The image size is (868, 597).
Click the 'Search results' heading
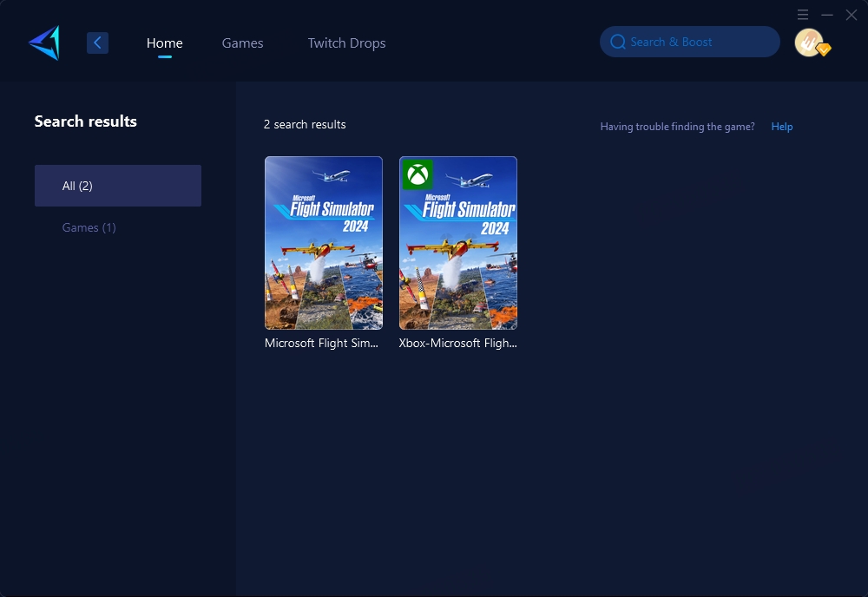(85, 121)
